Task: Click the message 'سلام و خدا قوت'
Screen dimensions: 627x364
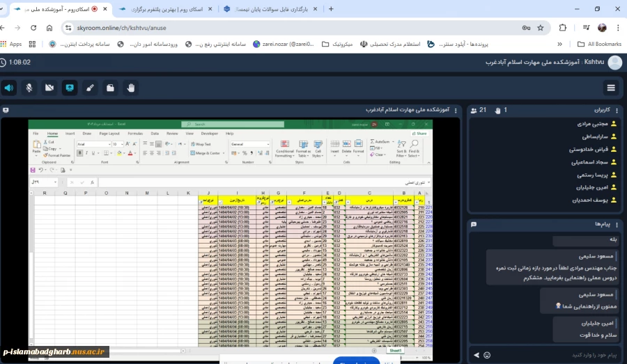Action: coord(598,335)
